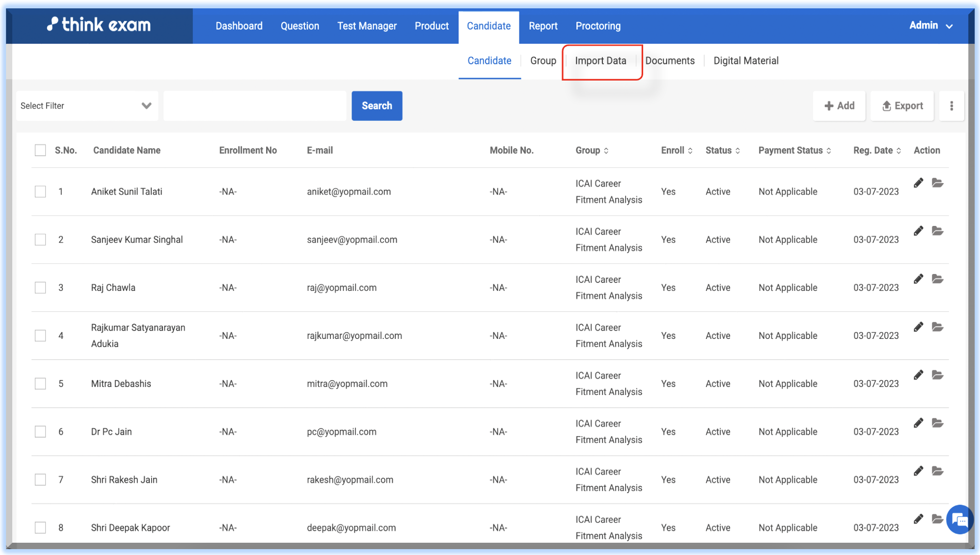The height and width of the screenshot is (555, 980).
Task: Open folder icon for Raj Chawla
Action: tap(937, 279)
